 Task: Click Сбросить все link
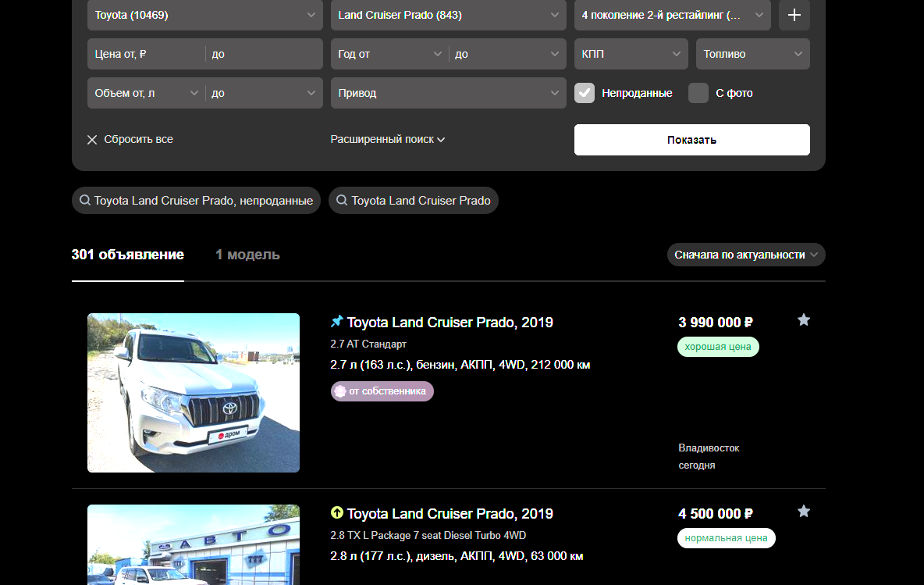[138, 139]
